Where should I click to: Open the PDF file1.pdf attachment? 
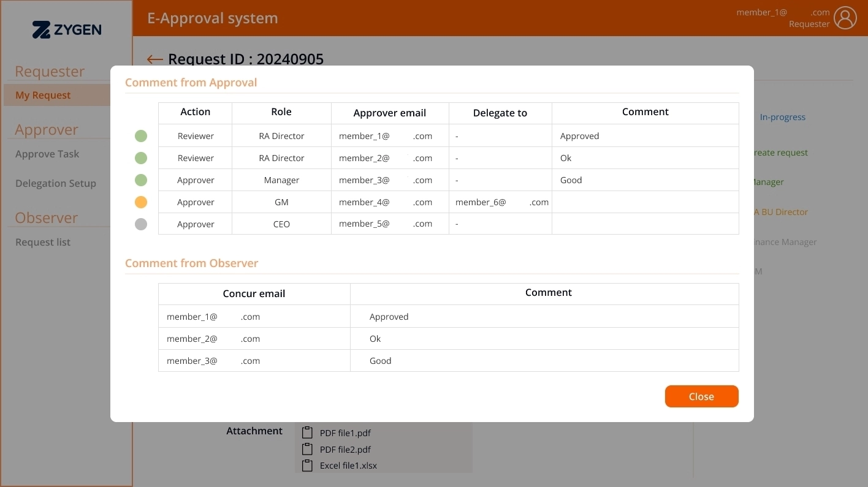[345, 433]
